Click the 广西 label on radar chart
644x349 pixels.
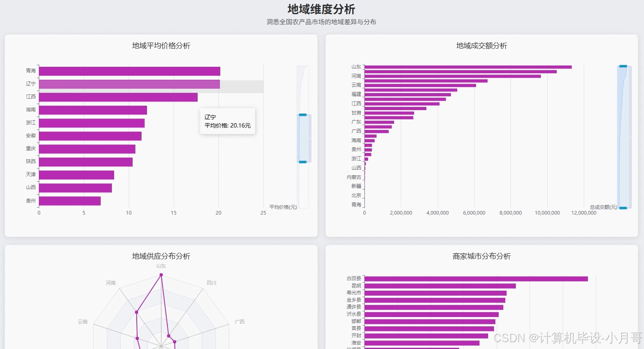click(x=239, y=321)
